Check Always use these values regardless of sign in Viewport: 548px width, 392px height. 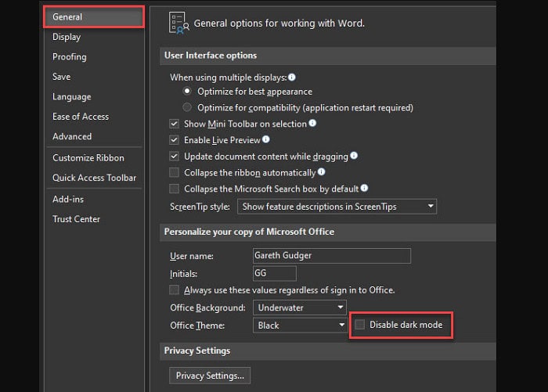[174, 290]
